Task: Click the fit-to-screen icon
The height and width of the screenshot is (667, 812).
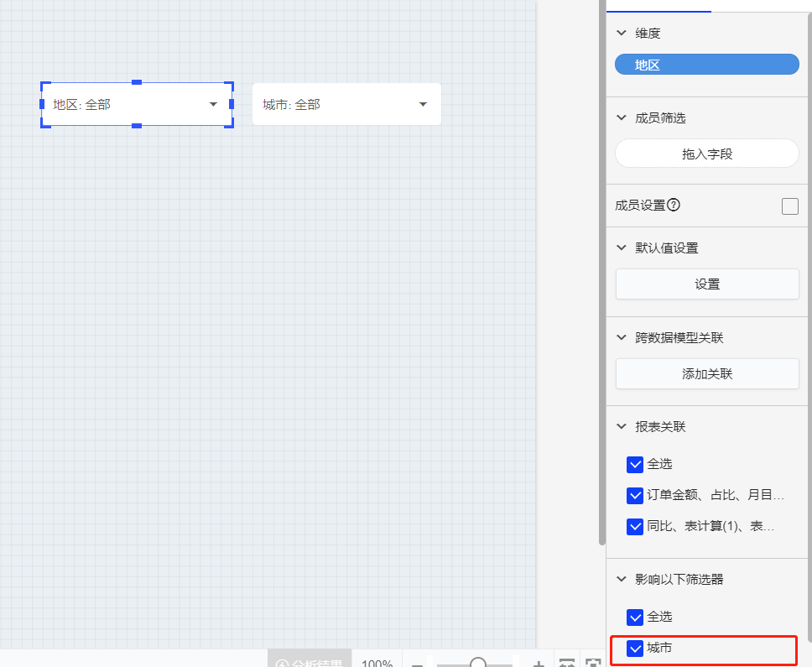Action: (593, 662)
